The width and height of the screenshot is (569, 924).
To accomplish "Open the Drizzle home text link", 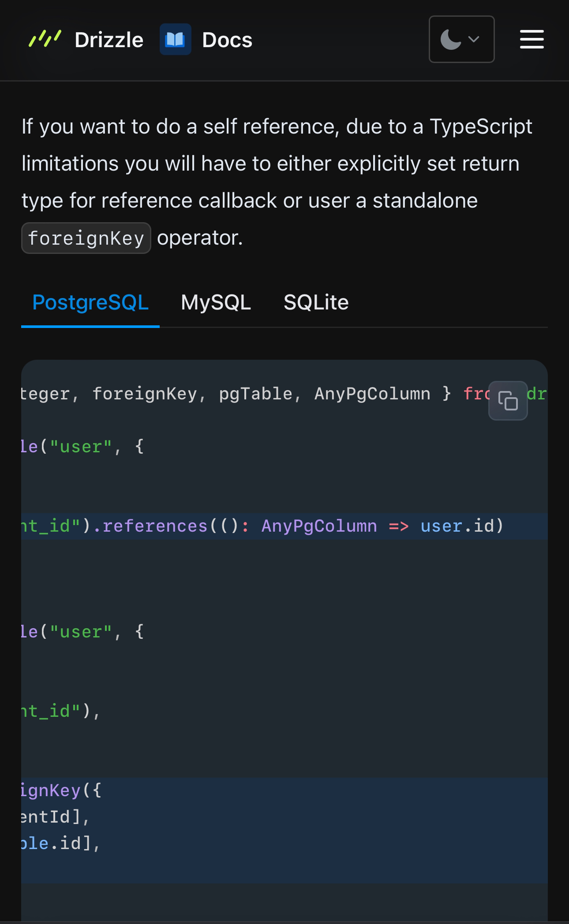I will [x=109, y=40].
